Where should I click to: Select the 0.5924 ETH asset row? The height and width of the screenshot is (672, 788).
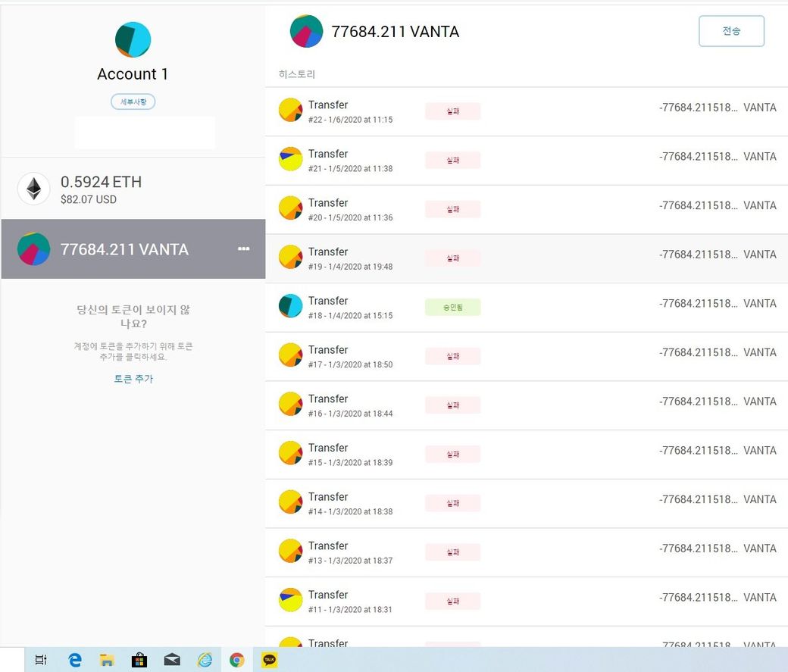click(x=133, y=189)
